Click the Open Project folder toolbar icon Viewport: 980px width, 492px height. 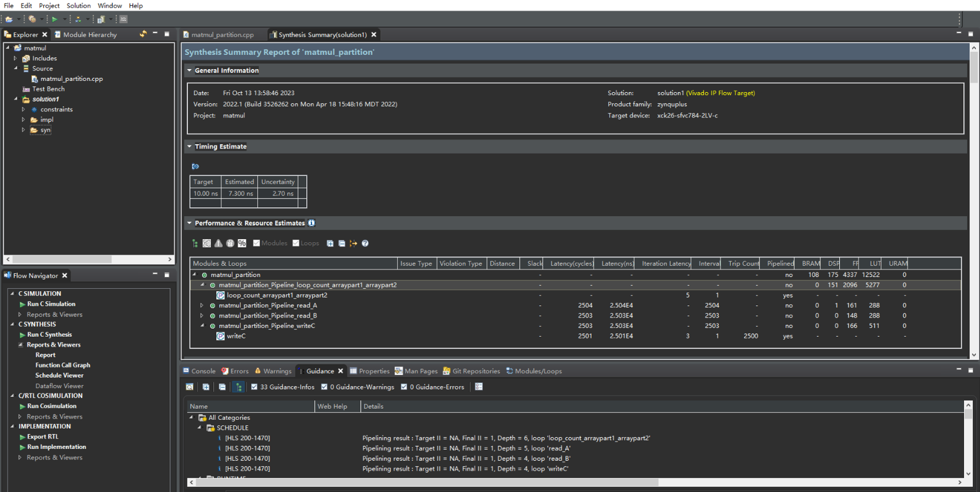click(x=9, y=19)
